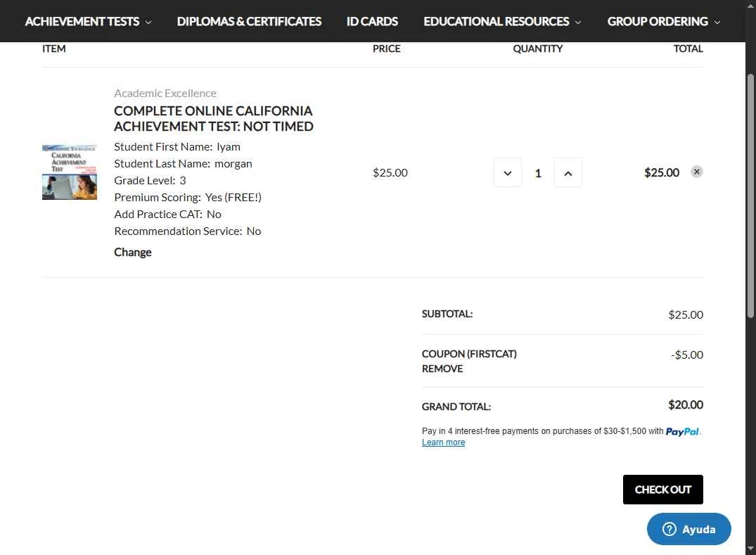The width and height of the screenshot is (756, 555).
Task: Click the PayPal logo
Action: (x=681, y=432)
